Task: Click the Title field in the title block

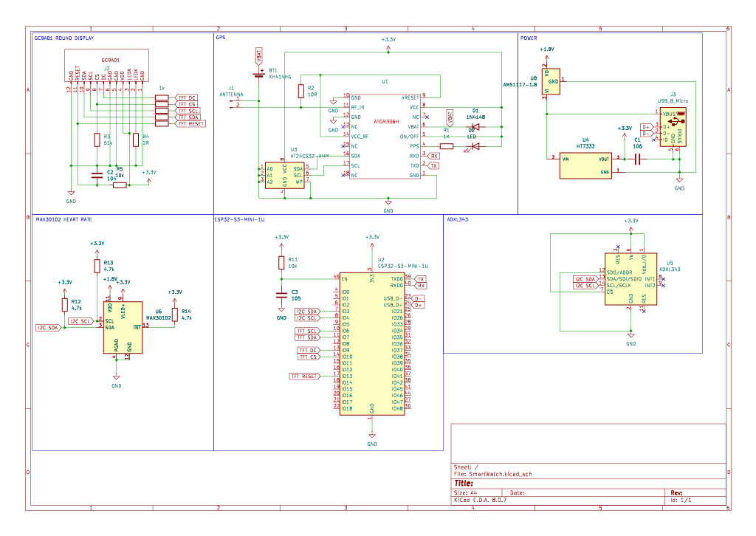Action: 465,481
